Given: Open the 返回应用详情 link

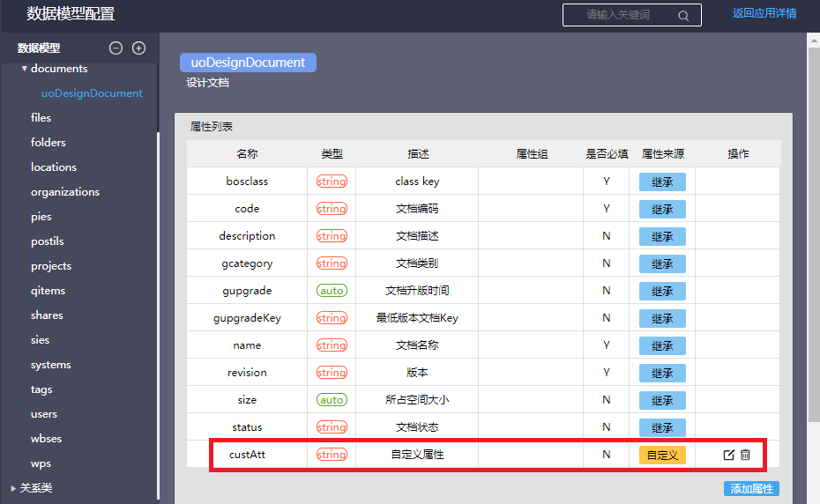Looking at the screenshot, I should tap(764, 13).
